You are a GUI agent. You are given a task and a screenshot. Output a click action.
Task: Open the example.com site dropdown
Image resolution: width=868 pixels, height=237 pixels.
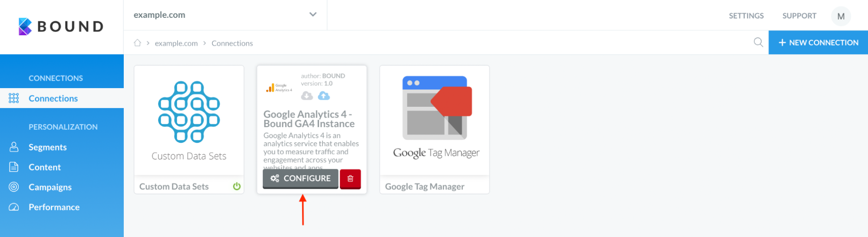point(225,15)
